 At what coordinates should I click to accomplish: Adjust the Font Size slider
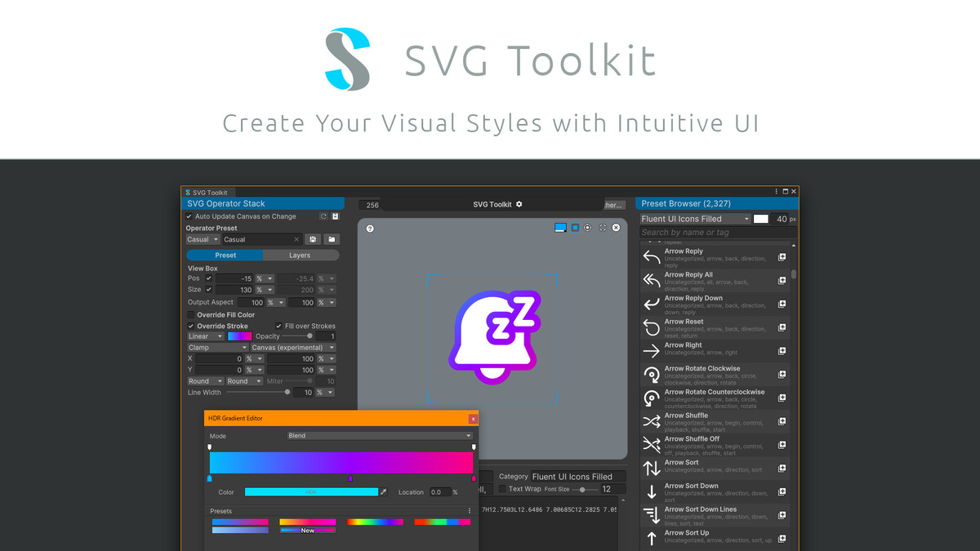585,489
